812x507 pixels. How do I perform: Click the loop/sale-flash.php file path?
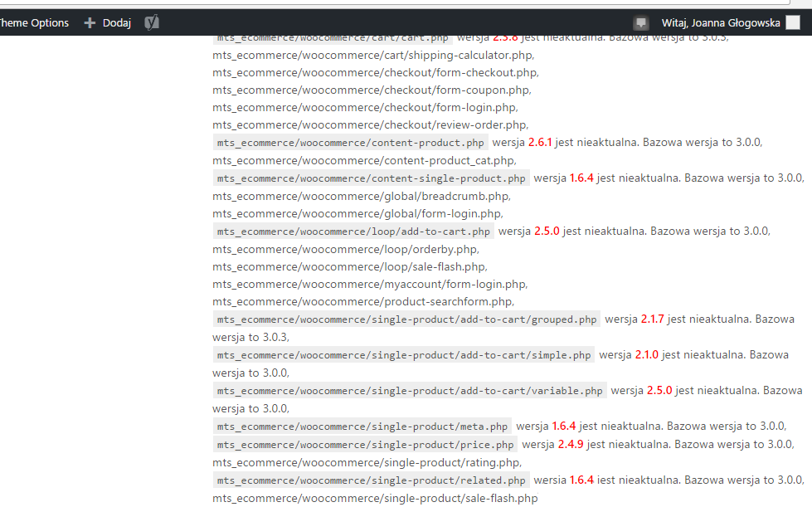[x=350, y=267]
